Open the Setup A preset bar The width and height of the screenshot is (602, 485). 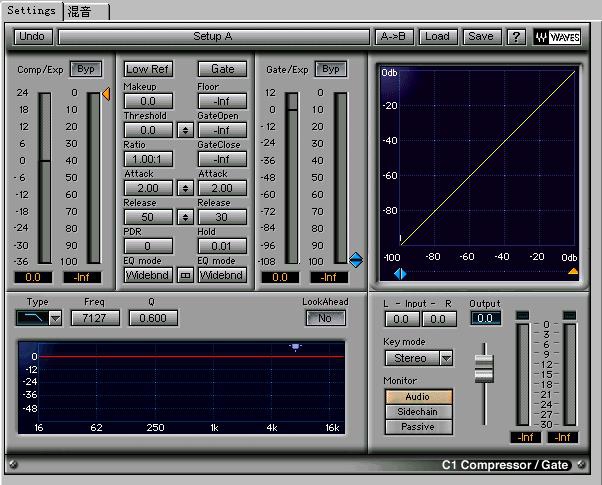(213, 37)
